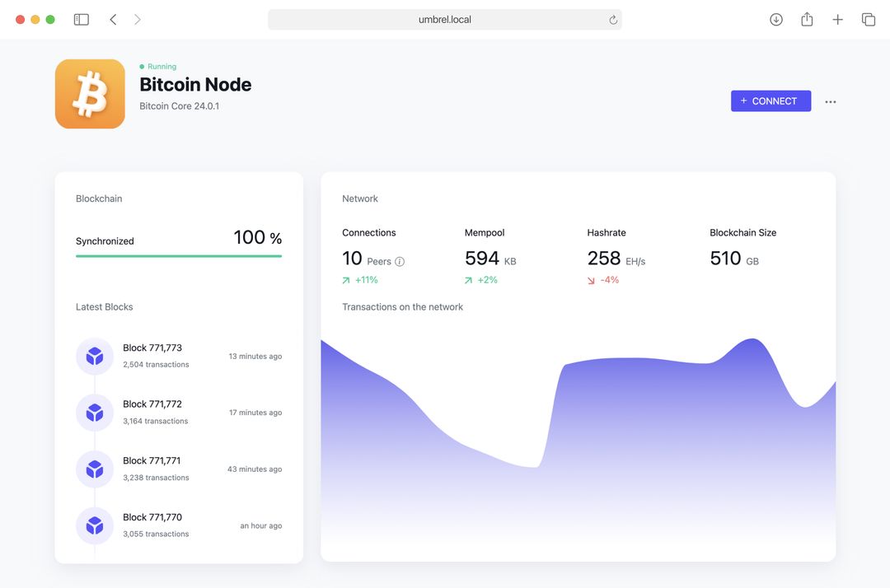Viewport: 890px width, 588px height.
Task: Click the green Running status dot
Action: click(x=142, y=67)
